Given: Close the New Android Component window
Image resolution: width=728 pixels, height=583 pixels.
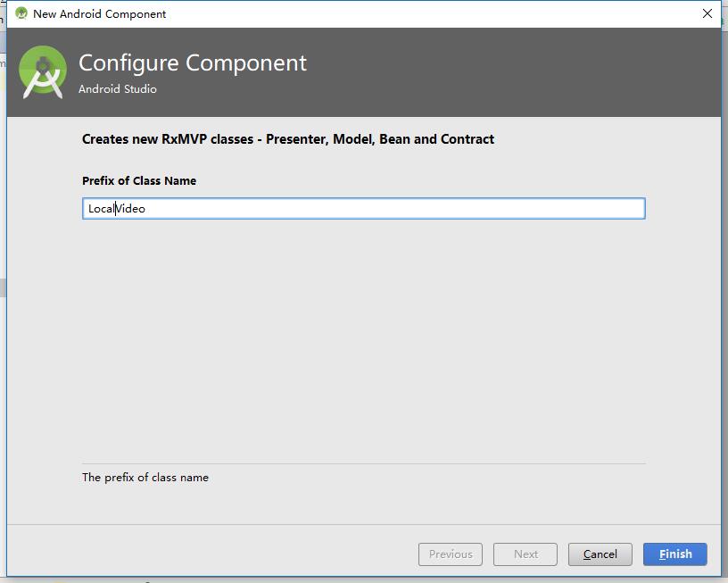Looking at the screenshot, I should point(707,13).
